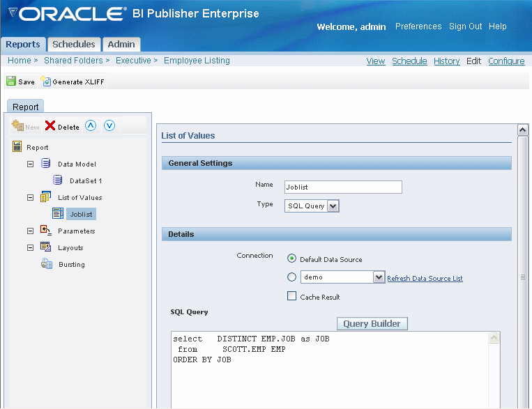Select the demo data source radio button
Screen dimensions: 532x409
coord(291,277)
